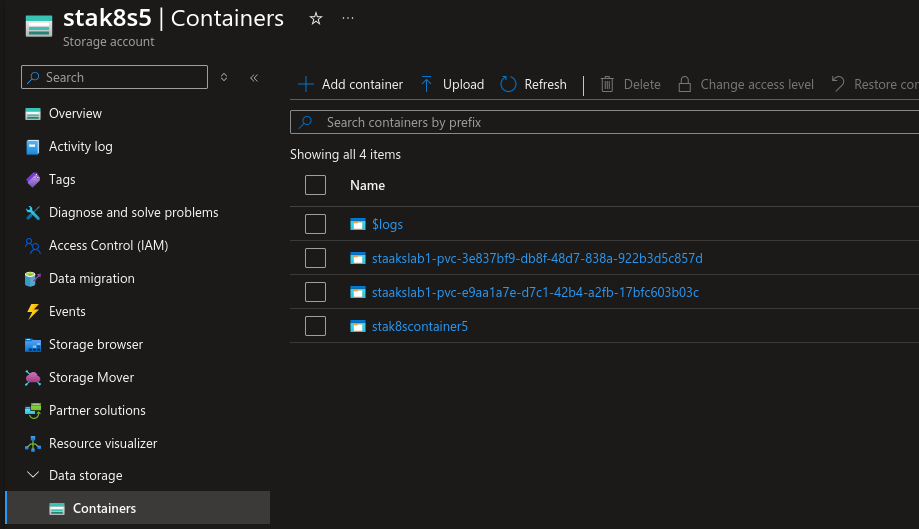The image size is (919, 529).
Task: Click the Resource visualizer icon
Action: point(33,444)
